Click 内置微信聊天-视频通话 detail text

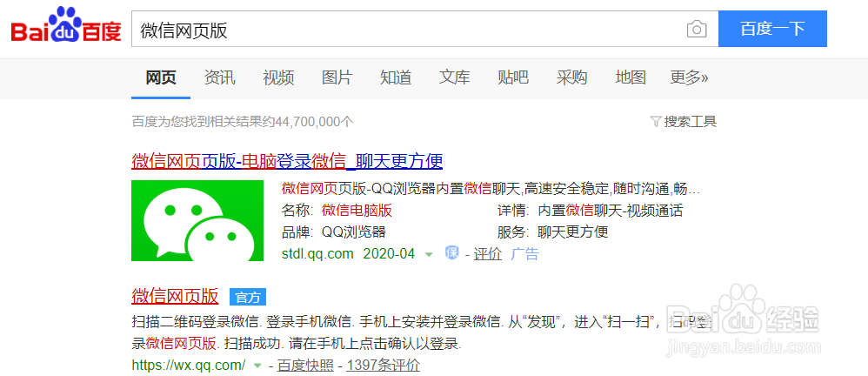(611, 211)
